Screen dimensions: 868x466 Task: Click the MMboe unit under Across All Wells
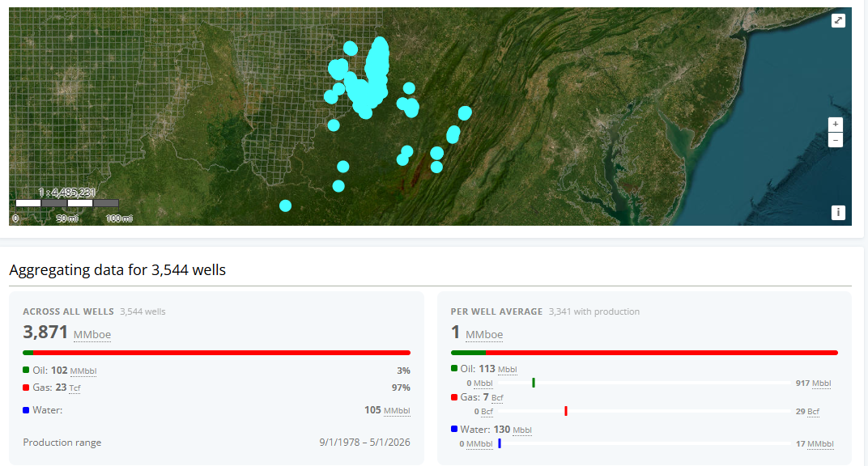(91, 334)
